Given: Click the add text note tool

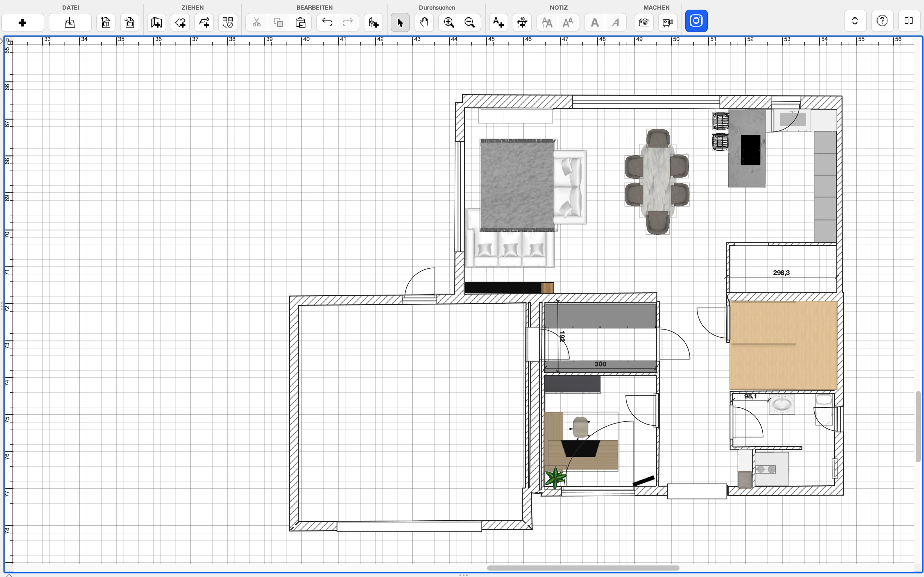Looking at the screenshot, I should (x=498, y=22).
